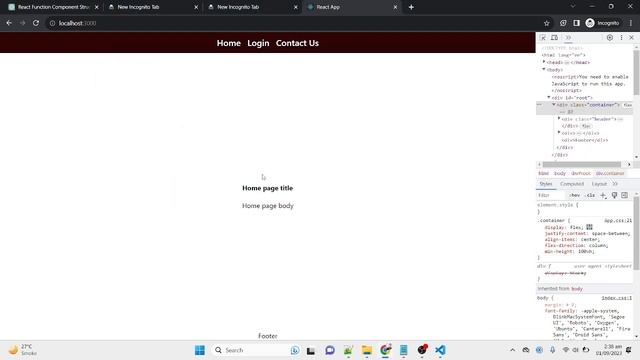Viewport: 640px width, 360px height.
Task: Click the justify-content space-between value
Action: [610, 233]
